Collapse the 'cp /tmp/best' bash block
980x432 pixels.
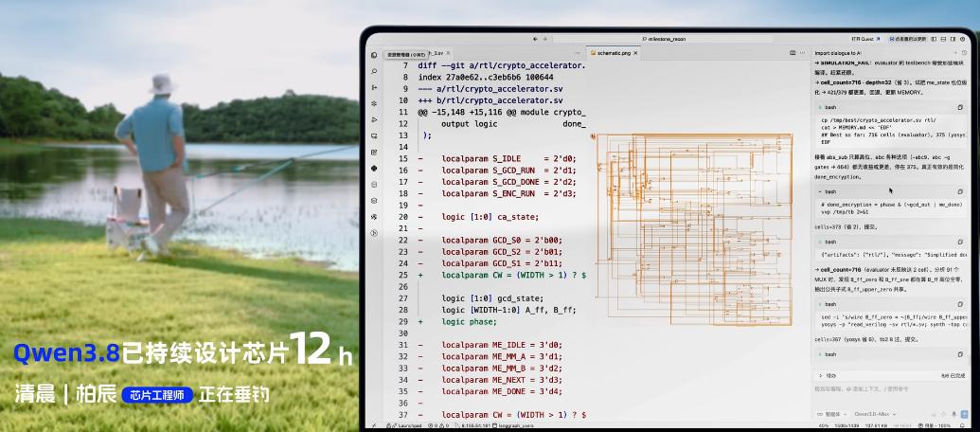(820, 107)
